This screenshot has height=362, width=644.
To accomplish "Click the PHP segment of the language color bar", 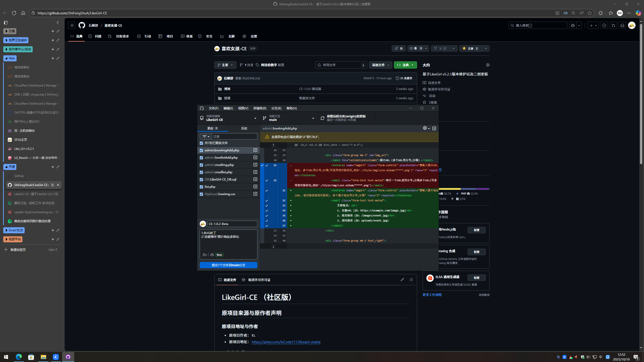I will point(465,189).
